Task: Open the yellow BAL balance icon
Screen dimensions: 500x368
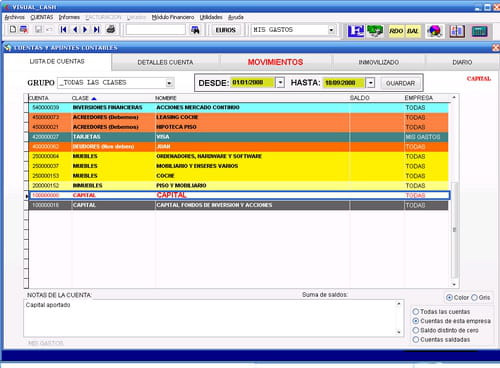Action: (x=413, y=31)
